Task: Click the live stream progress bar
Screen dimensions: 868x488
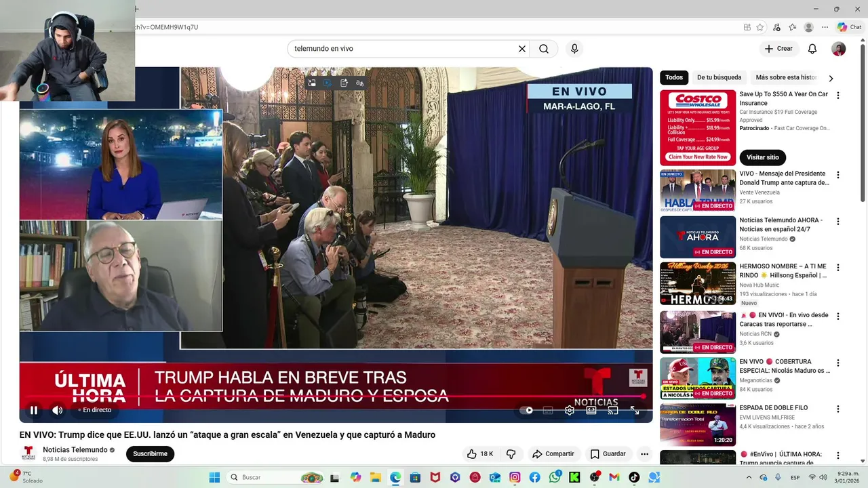Action: [336, 396]
